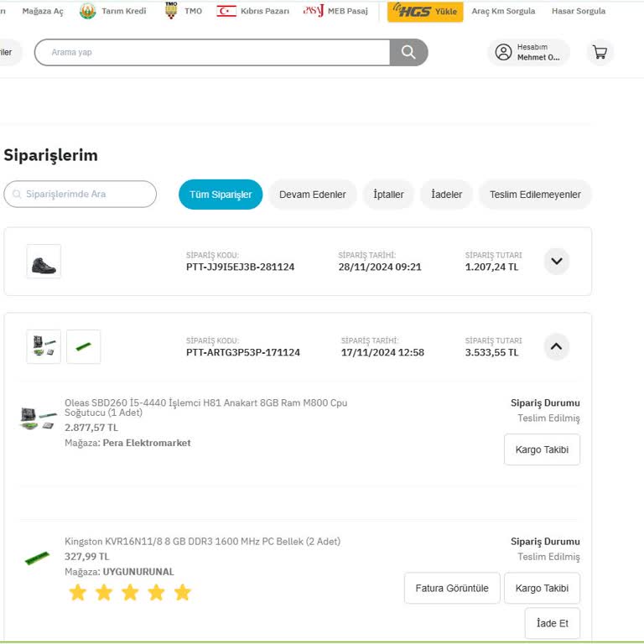The height and width of the screenshot is (644, 644).
Task: Rate the Kingston memory five stars
Action: coord(183,593)
